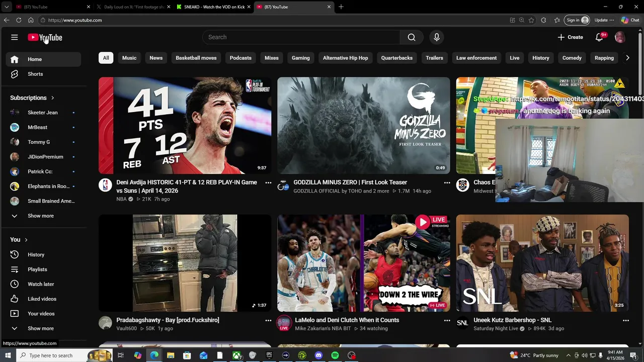The image size is (644, 362).
Task: Open the browser Chat button
Action: 630,20
